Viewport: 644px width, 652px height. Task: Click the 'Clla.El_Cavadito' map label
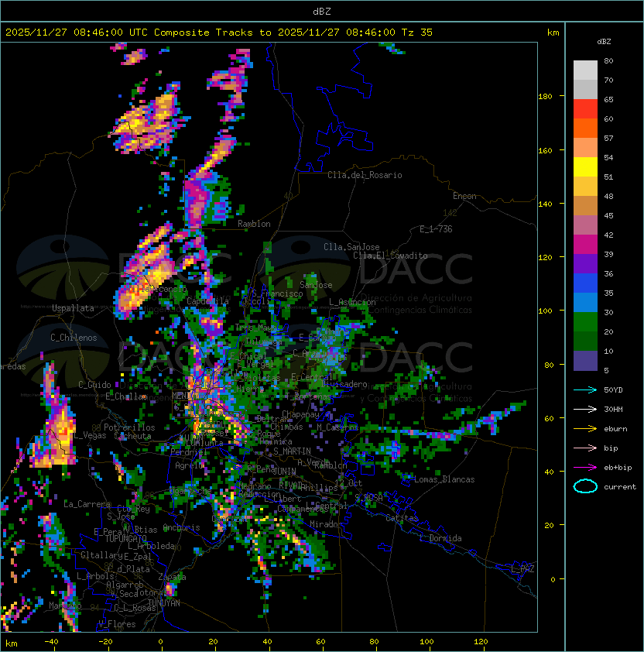pyautogui.click(x=390, y=256)
